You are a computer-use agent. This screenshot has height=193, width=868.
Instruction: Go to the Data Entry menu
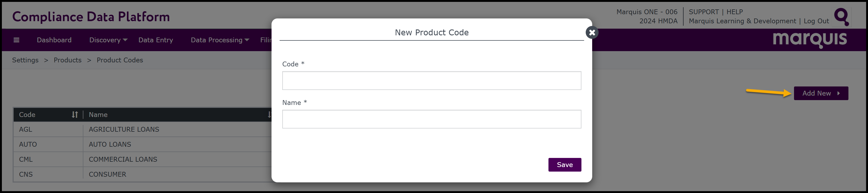155,40
